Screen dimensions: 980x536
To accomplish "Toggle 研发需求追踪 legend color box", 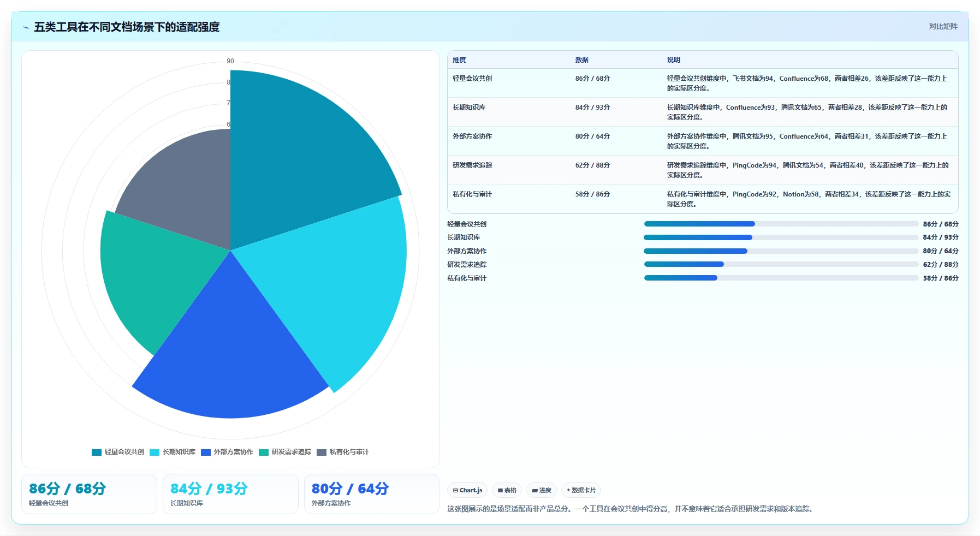I will (x=264, y=452).
